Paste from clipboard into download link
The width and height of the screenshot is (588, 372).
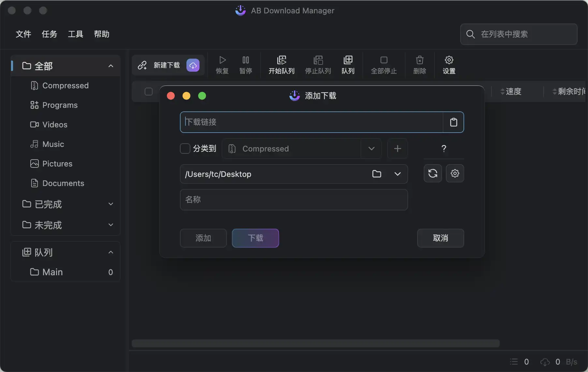point(453,122)
